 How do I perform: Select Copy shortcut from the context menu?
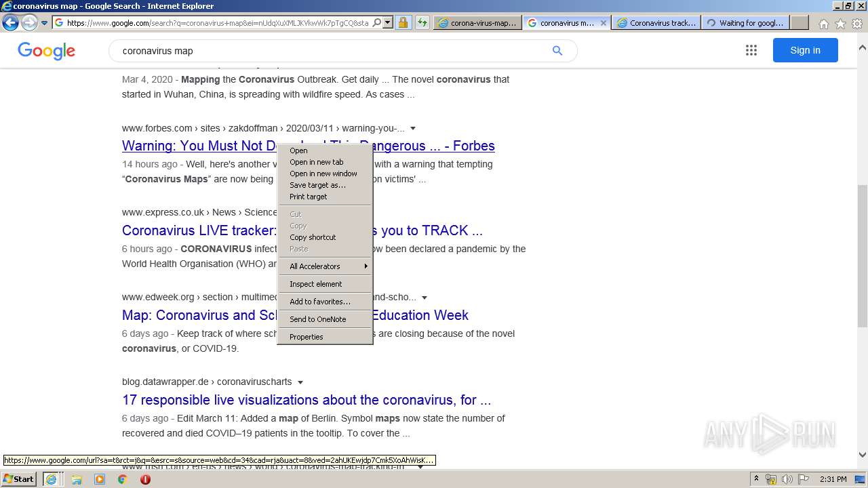coord(325,237)
